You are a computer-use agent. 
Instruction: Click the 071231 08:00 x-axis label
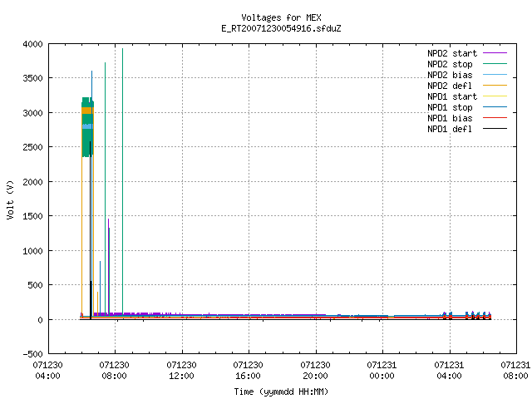(515, 371)
